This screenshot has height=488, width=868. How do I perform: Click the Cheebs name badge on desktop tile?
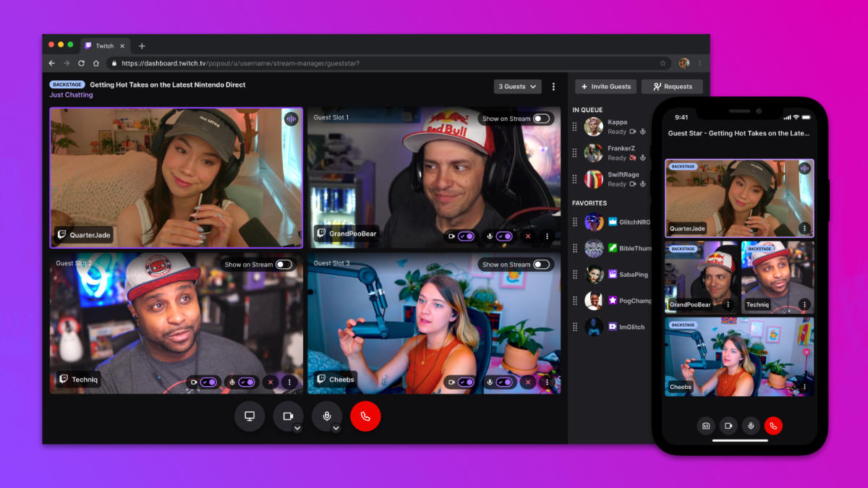[x=335, y=380]
